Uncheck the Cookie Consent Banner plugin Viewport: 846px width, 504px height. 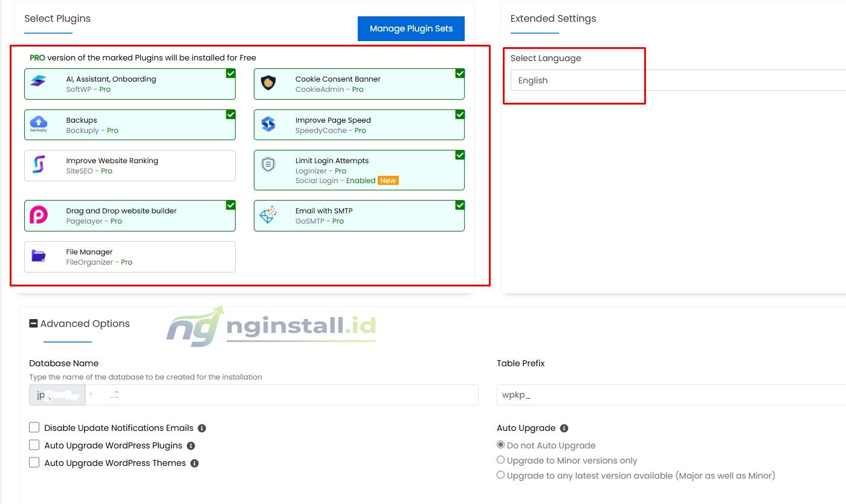pos(459,73)
